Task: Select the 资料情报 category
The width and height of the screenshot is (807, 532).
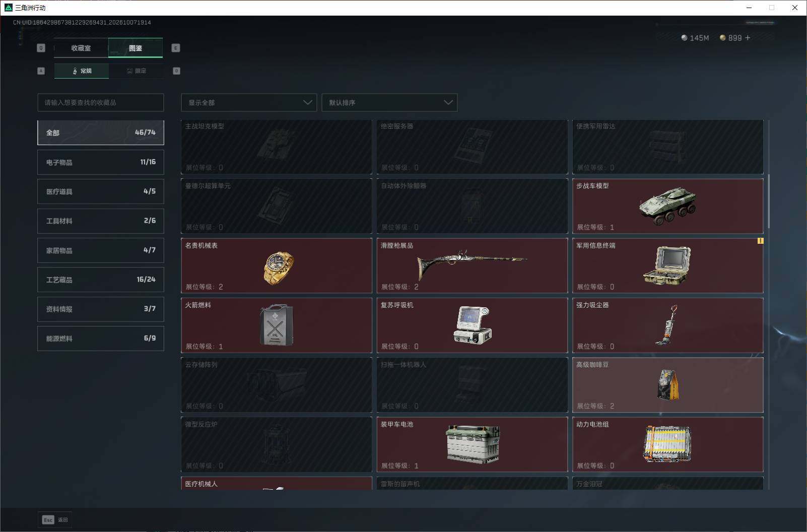Action: [x=101, y=309]
